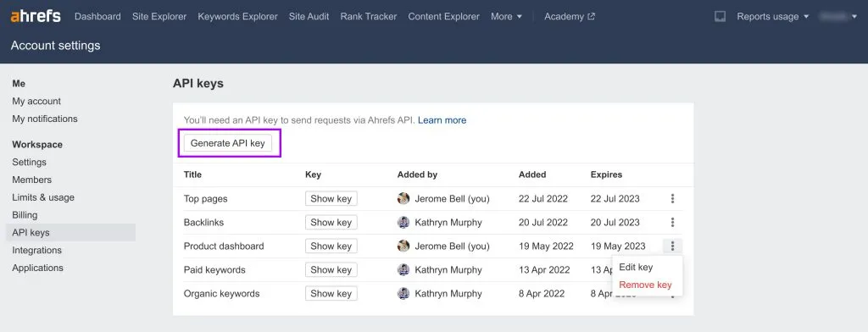Close the kebab menu for Product dashboard key
Screen dimensions: 868x332
point(672,246)
